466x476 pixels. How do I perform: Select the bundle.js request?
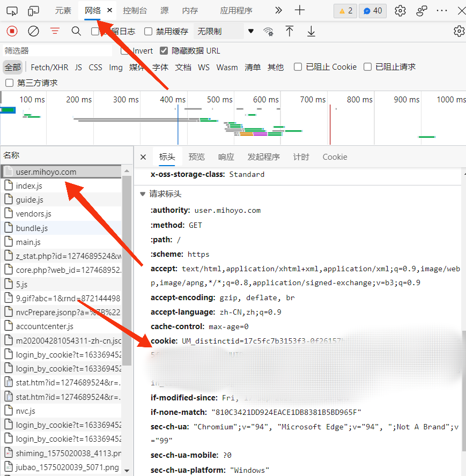[61, 228]
